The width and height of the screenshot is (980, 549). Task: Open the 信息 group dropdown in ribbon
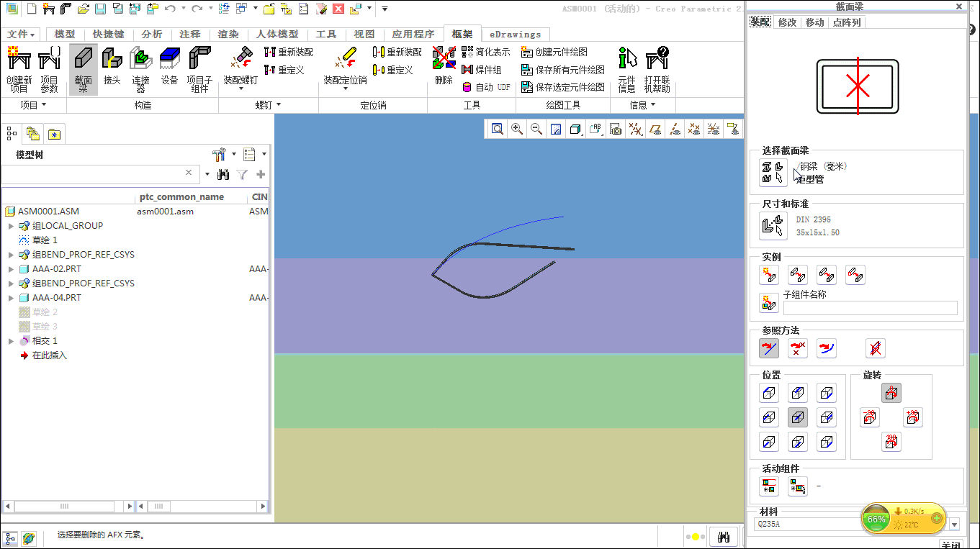point(642,105)
